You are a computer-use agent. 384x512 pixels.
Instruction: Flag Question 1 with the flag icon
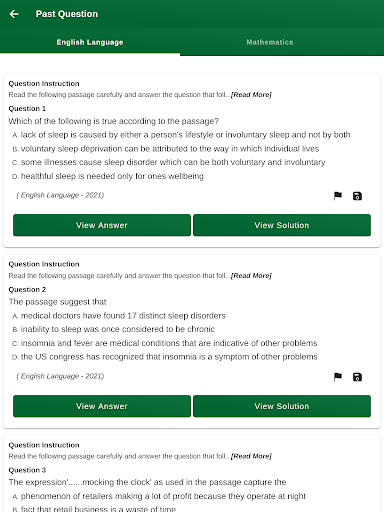click(338, 196)
